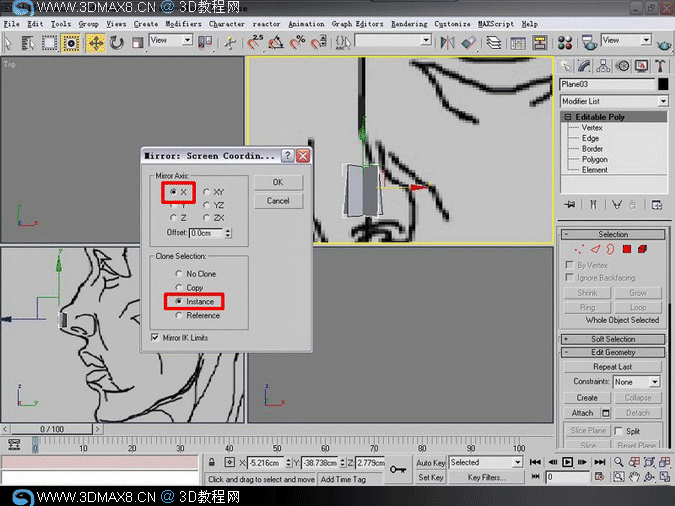
Task: Toggle percent snap
Action: [297, 43]
